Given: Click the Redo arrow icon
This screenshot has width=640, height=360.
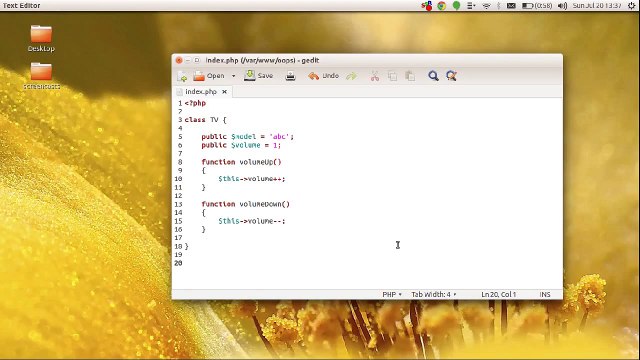Looking at the screenshot, I should pos(351,76).
